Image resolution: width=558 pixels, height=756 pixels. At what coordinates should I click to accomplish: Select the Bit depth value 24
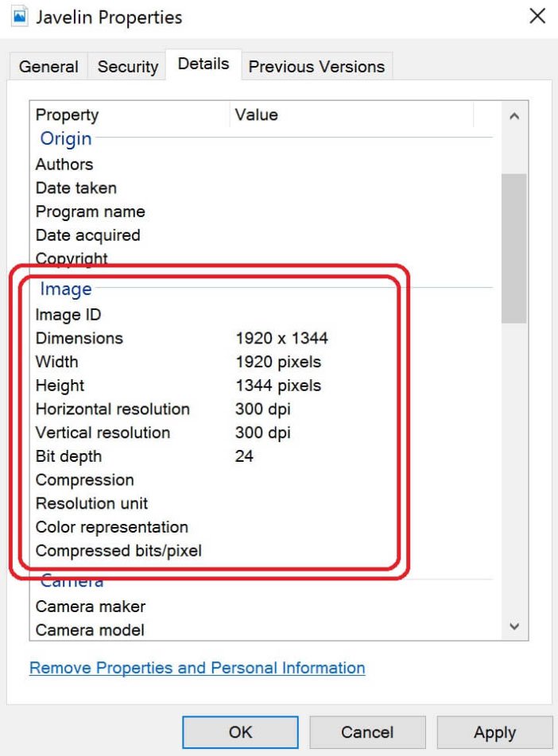244,456
